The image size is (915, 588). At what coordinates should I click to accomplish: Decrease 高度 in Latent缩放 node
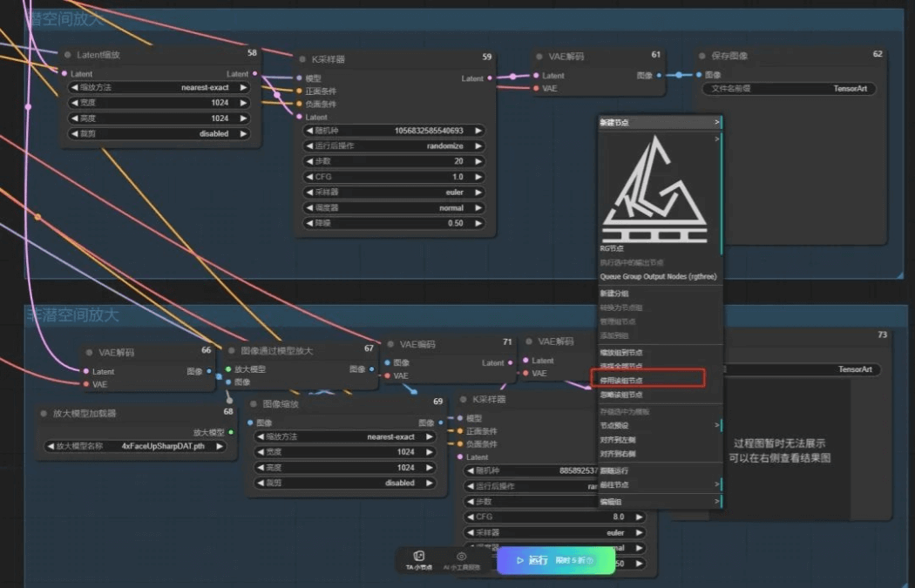point(74,118)
